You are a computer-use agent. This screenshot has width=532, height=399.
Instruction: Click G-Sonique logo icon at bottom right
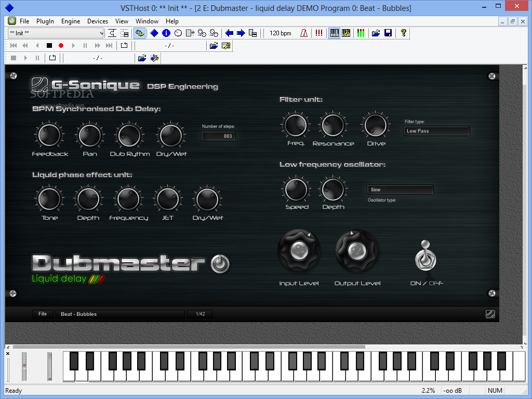tap(490, 314)
